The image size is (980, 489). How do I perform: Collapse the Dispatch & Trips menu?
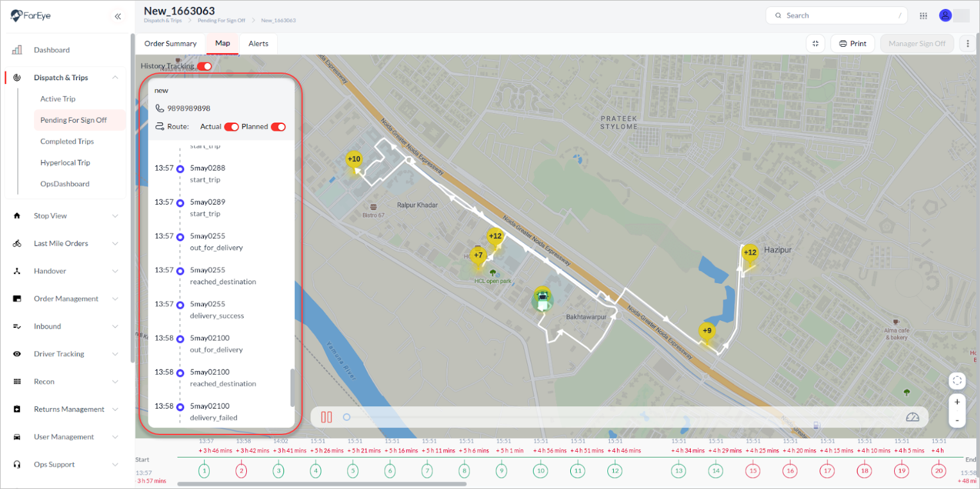[115, 78]
